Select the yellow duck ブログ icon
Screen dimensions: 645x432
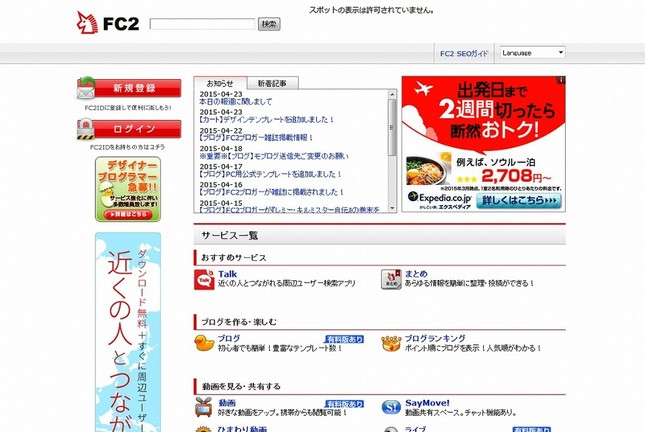click(204, 345)
